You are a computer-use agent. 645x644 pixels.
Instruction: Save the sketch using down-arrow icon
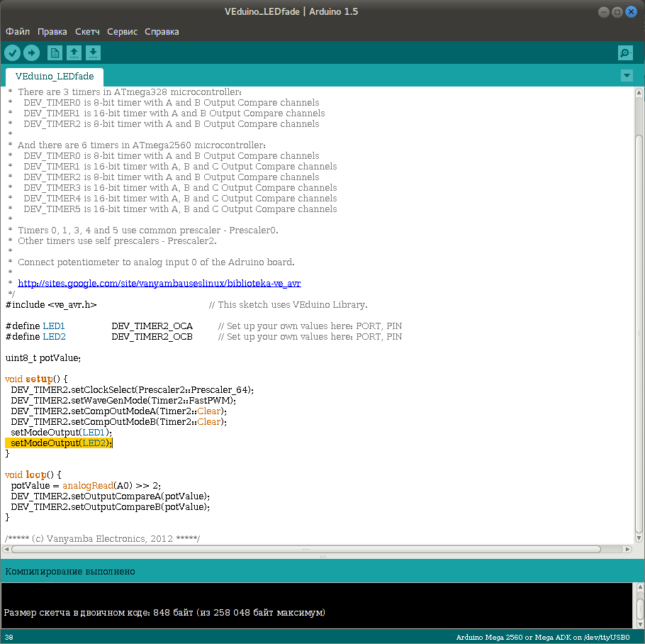[x=93, y=52]
